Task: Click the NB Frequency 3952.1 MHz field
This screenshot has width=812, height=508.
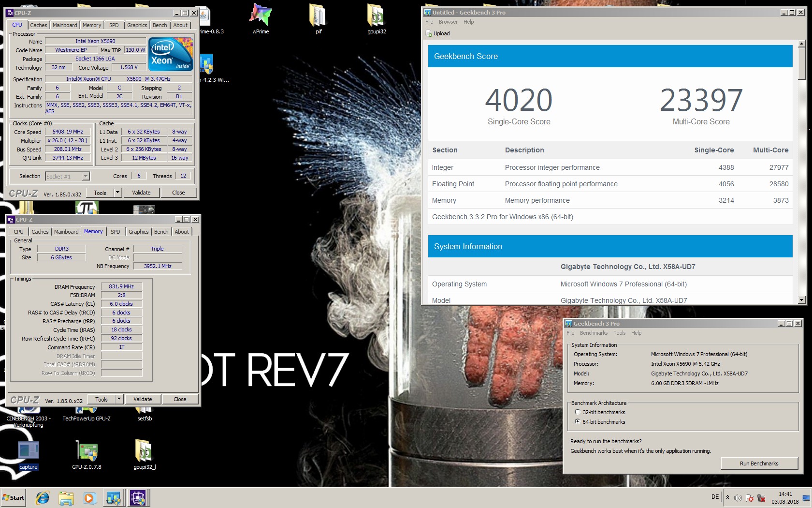Action: (x=158, y=266)
